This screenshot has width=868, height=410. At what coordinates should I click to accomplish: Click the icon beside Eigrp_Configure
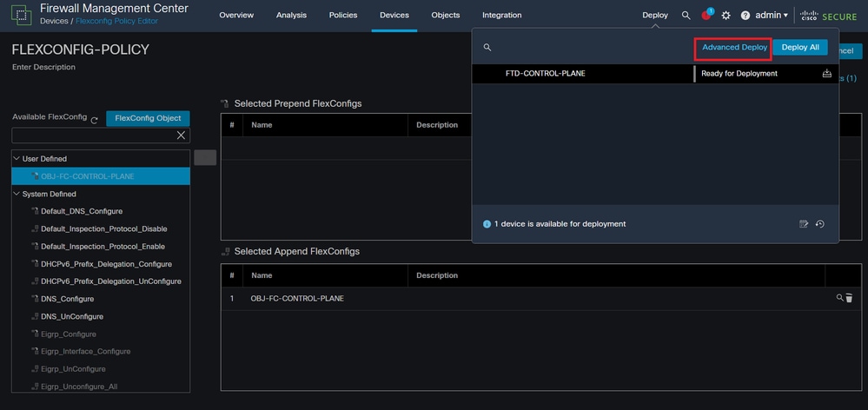[x=35, y=334]
